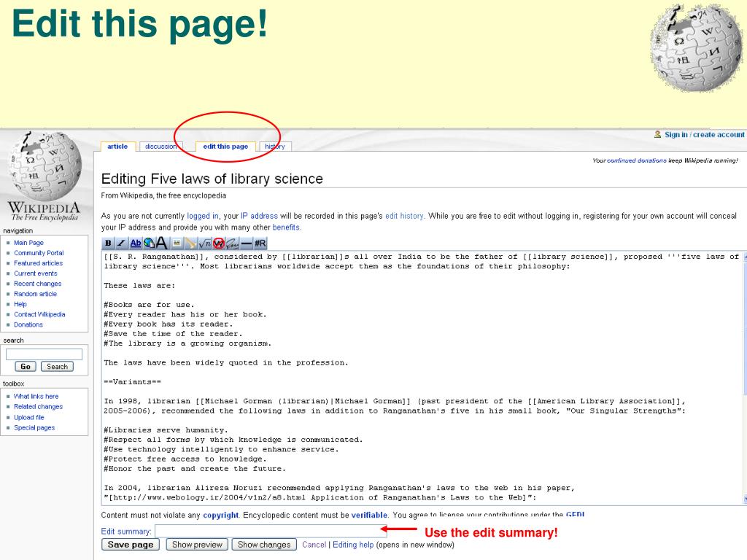Follow the logged in link

click(x=203, y=216)
